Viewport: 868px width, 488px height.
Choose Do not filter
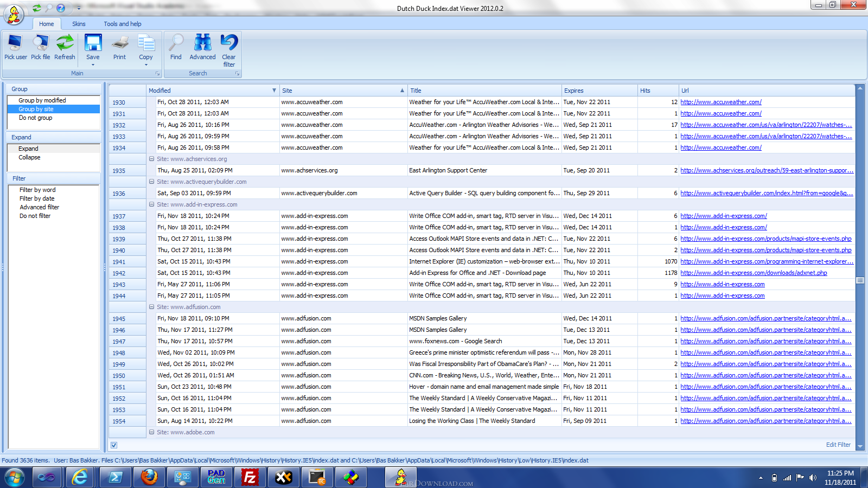[x=35, y=216]
